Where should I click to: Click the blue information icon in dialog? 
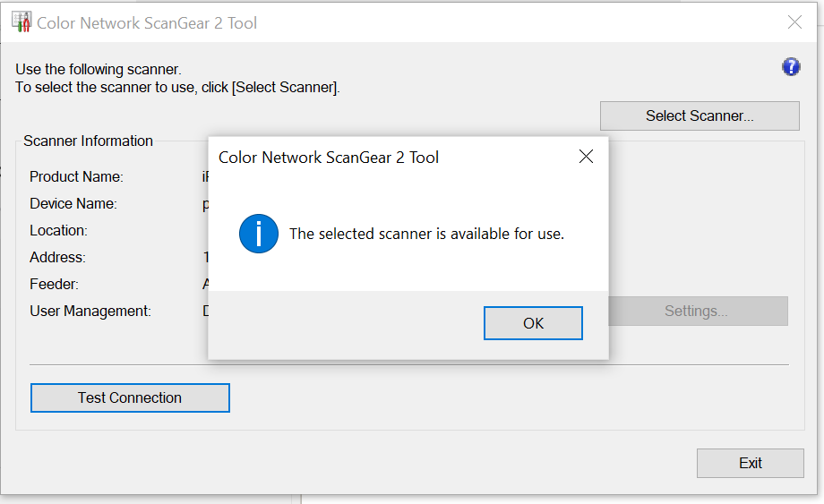coord(259,235)
